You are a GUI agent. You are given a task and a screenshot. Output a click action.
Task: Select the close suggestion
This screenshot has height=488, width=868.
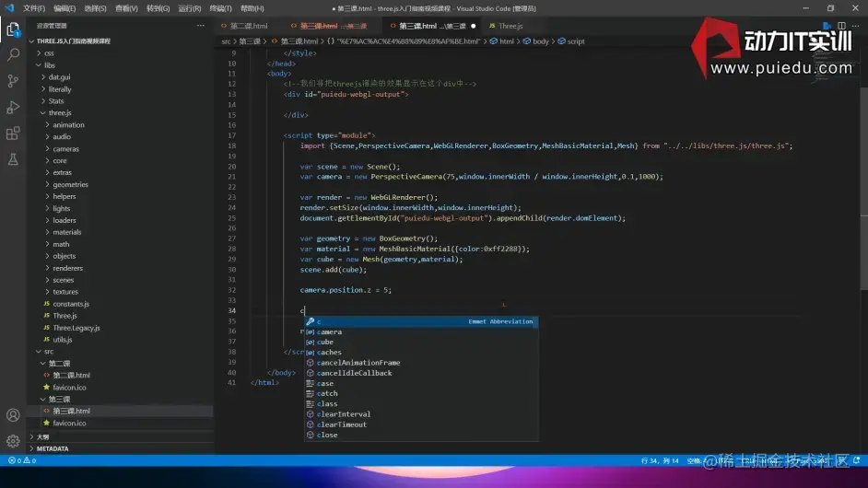(x=421, y=435)
